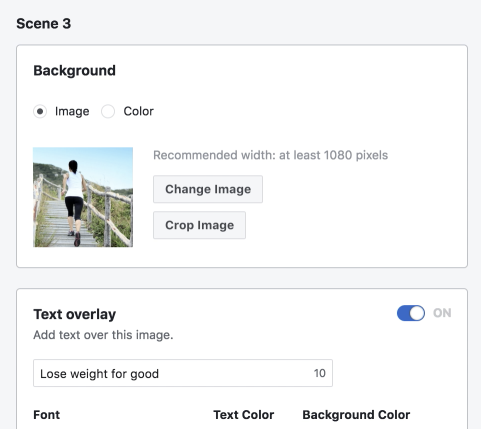Click the Crop Image button
The width and height of the screenshot is (481, 429).
199,225
